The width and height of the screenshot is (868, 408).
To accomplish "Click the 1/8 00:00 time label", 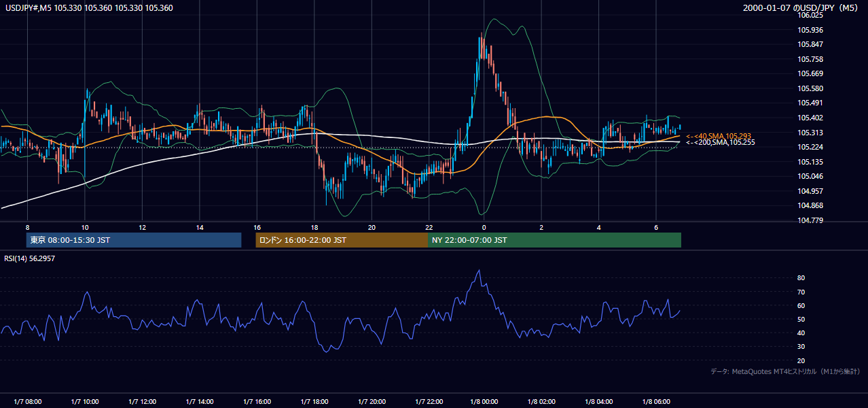I will click(485, 402).
